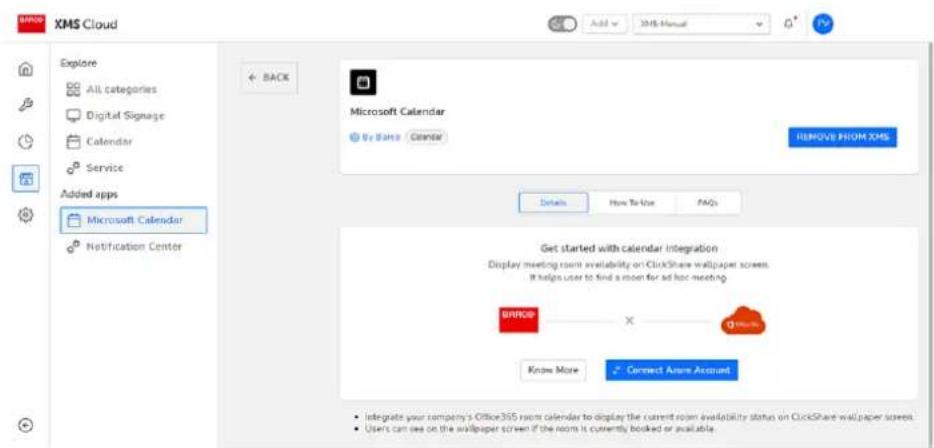Click the XMS Cloud title
Image resolution: width=934 pixels, height=448 pixels.
click(86, 24)
